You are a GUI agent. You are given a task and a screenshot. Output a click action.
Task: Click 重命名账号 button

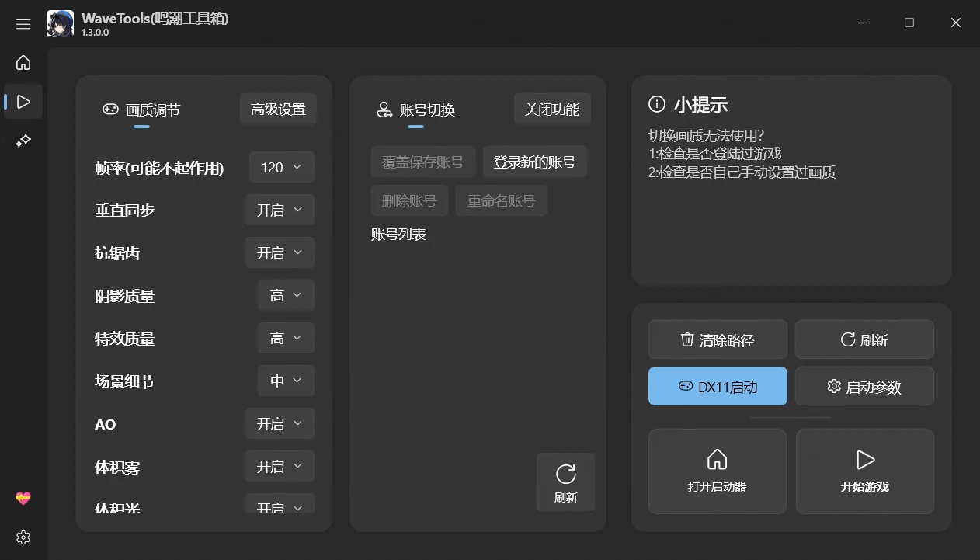tap(502, 201)
